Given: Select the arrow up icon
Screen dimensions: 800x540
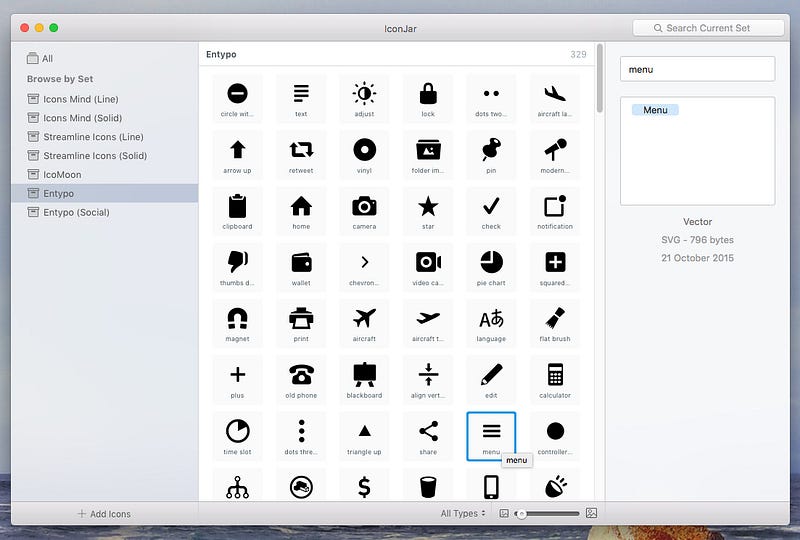Looking at the screenshot, I should pyautogui.click(x=237, y=155).
